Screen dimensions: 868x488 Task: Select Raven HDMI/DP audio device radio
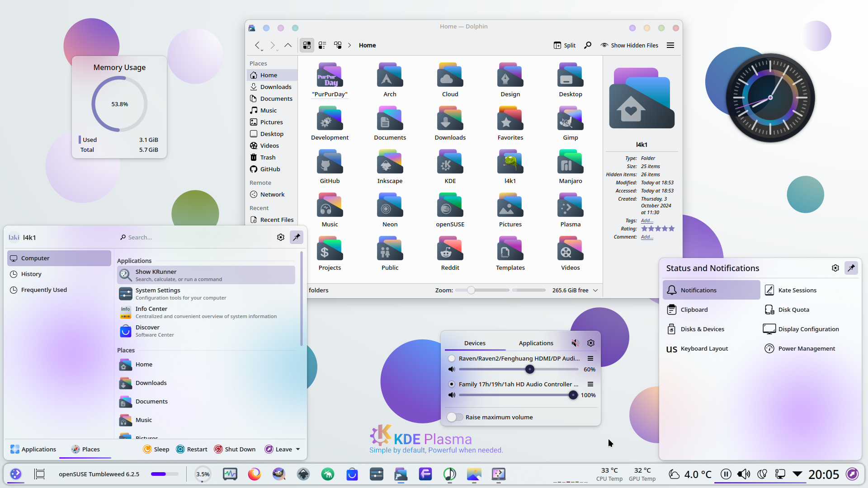451,358
